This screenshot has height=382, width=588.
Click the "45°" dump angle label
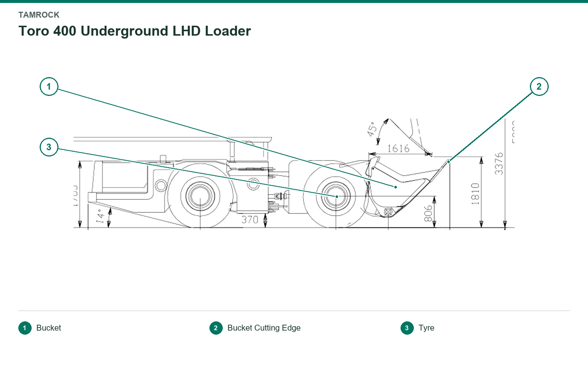tap(372, 129)
